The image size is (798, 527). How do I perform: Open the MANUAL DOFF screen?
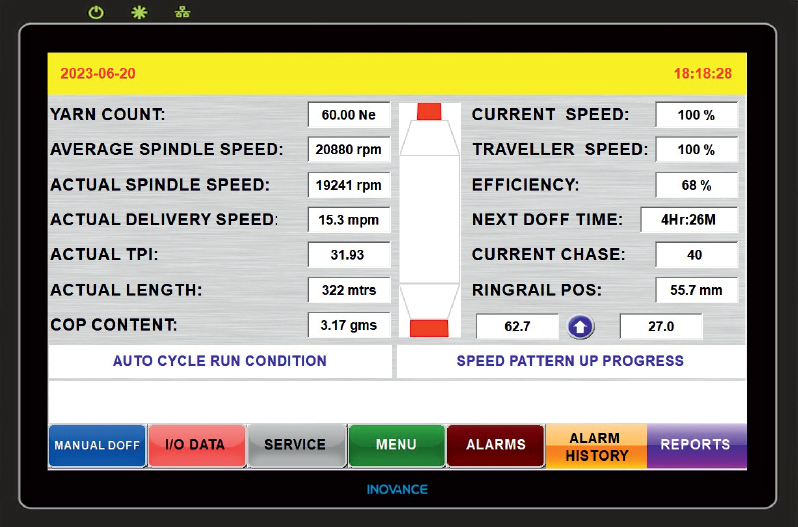[x=97, y=446]
